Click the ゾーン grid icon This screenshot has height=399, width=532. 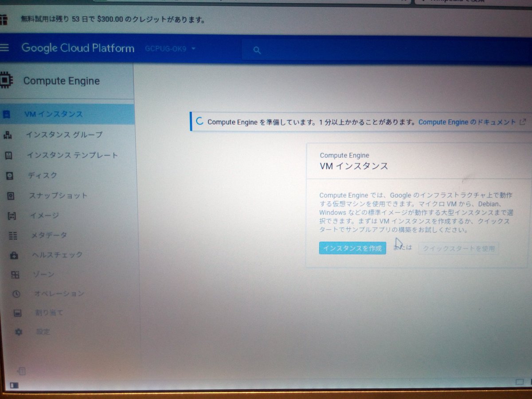point(15,275)
